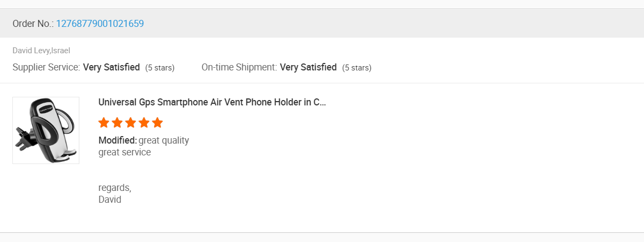Click the fifth orange rating star
Image resolution: width=644 pixels, height=242 pixels.
pyautogui.click(x=157, y=123)
